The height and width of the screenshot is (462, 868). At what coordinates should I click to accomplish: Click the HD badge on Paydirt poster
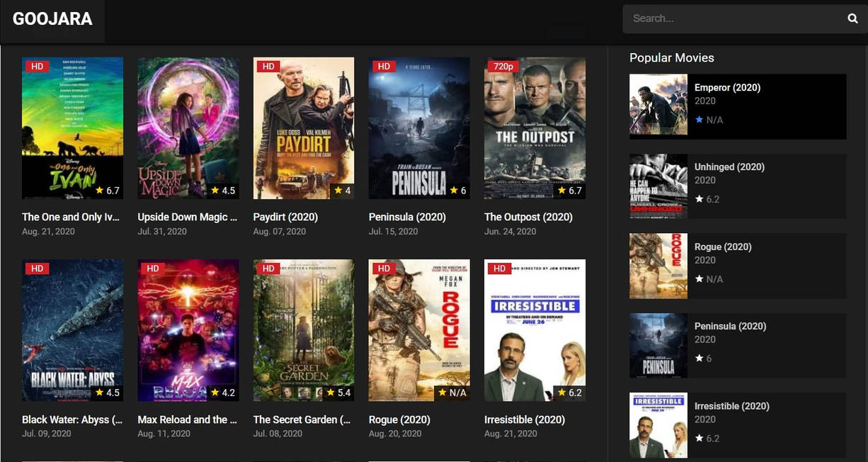(x=268, y=67)
